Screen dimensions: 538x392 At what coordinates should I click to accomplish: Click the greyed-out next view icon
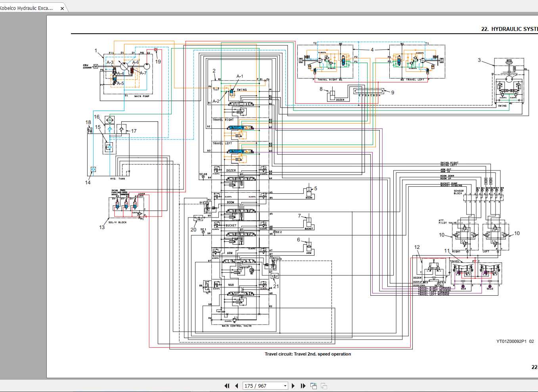pos(324,386)
